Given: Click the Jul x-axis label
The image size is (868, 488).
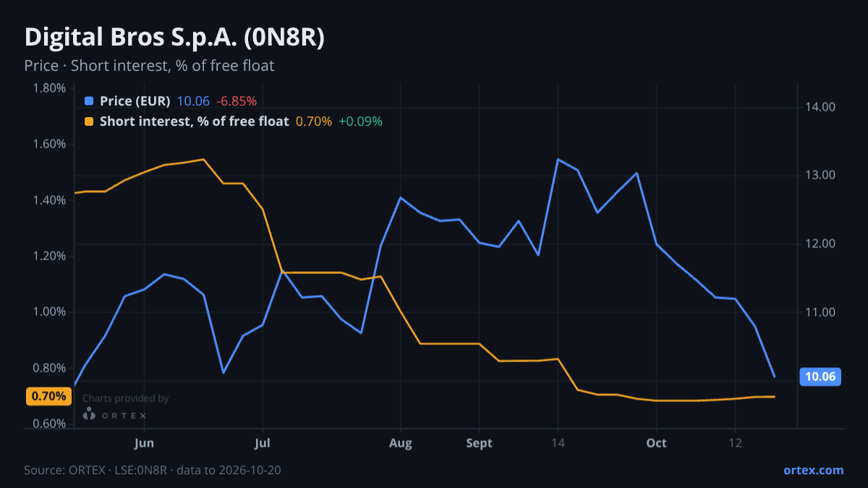Looking at the screenshot, I should (x=263, y=443).
